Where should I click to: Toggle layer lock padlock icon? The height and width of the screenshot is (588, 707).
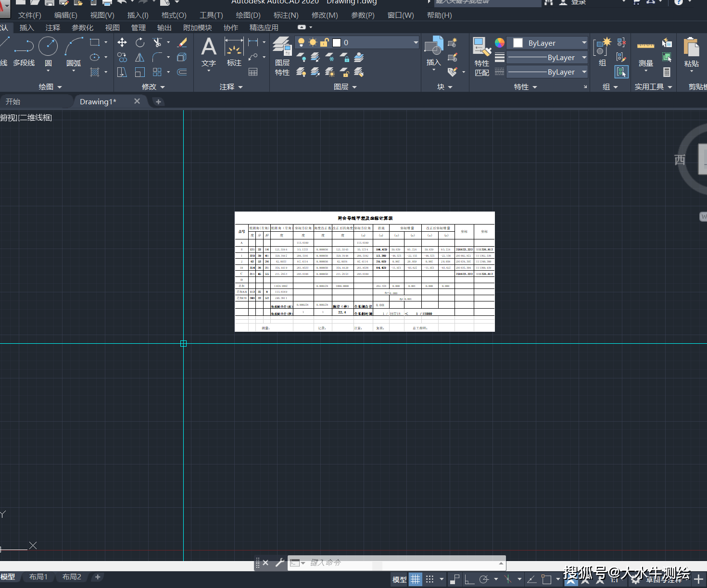coord(325,43)
